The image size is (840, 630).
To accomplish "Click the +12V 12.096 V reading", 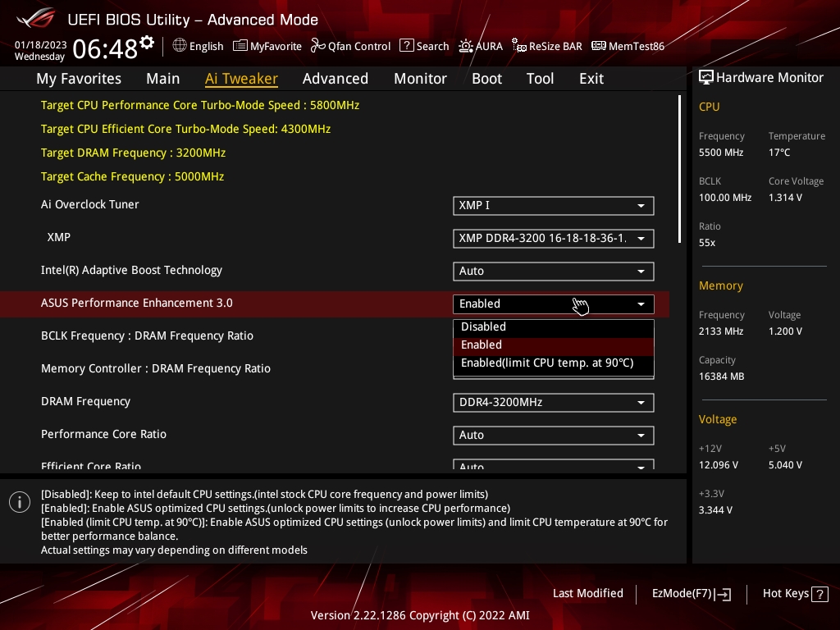I will (x=719, y=464).
